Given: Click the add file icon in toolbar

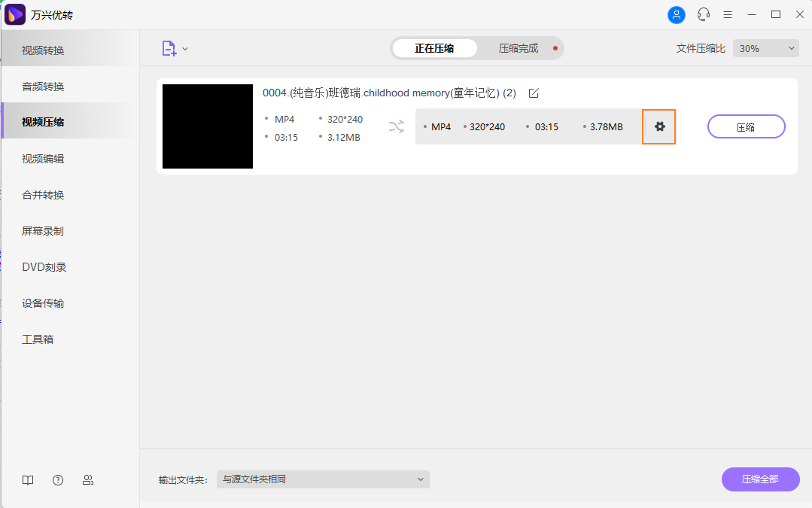Looking at the screenshot, I should [x=169, y=47].
